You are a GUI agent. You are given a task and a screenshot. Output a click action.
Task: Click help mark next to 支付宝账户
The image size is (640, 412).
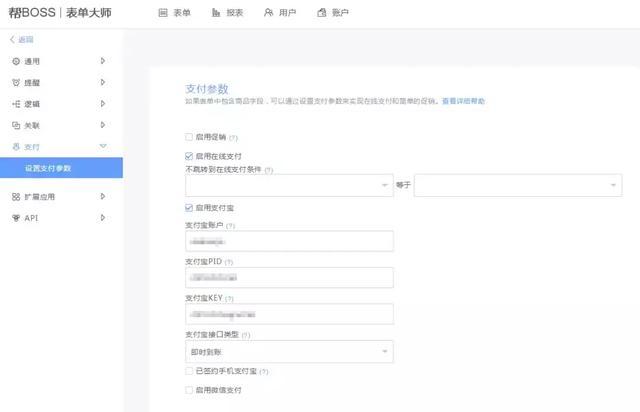click(230, 226)
